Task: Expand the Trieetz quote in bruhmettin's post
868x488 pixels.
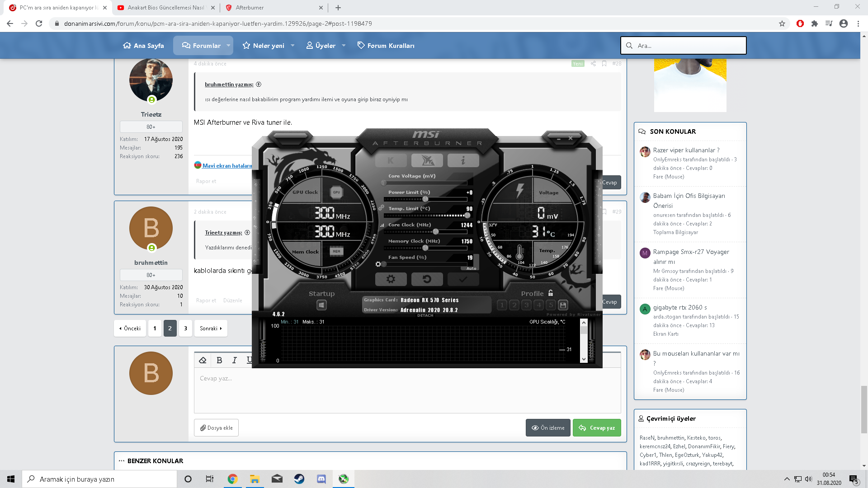Action: point(247,233)
